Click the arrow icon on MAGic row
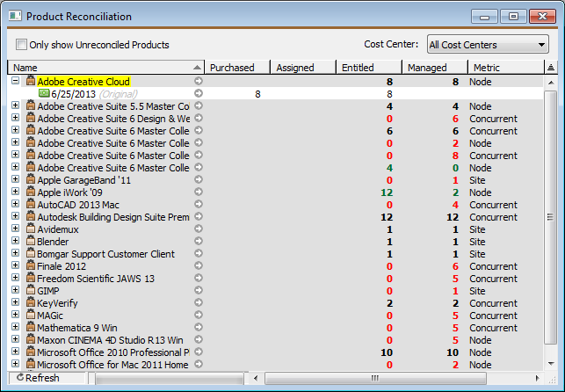 [199, 315]
